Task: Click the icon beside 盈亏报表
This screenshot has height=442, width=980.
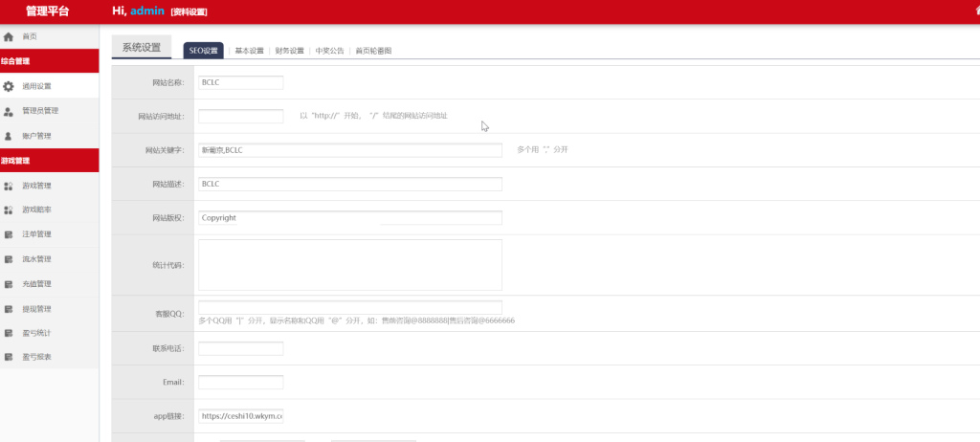Action: pos(9,358)
